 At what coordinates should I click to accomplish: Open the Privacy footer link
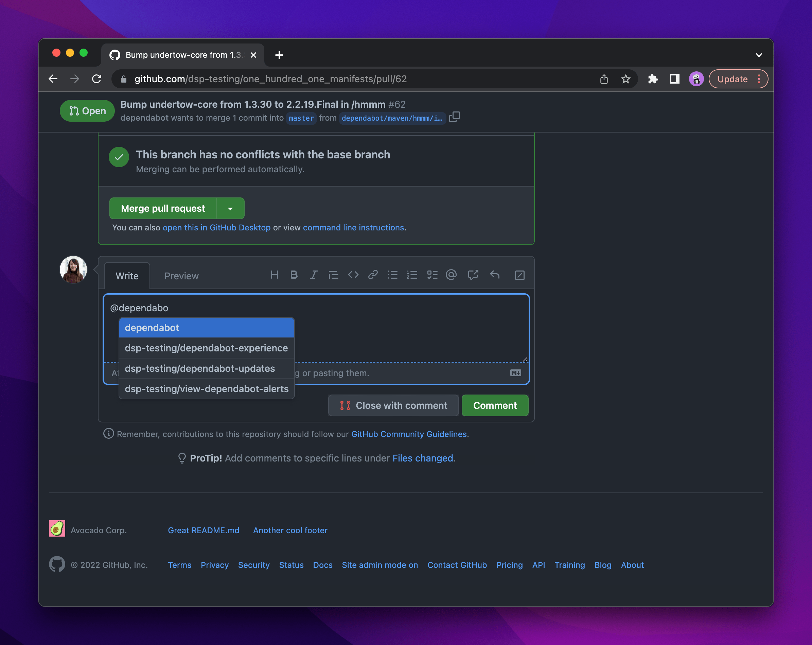[215, 565]
